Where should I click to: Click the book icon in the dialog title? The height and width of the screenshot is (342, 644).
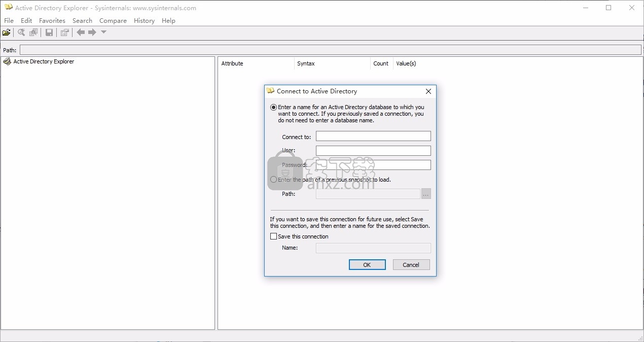click(x=270, y=91)
